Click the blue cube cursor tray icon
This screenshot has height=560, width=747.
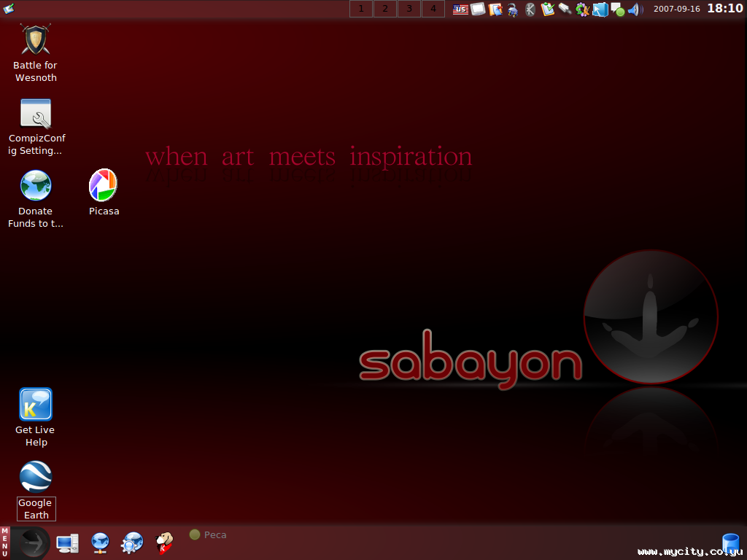[x=600, y=9]
